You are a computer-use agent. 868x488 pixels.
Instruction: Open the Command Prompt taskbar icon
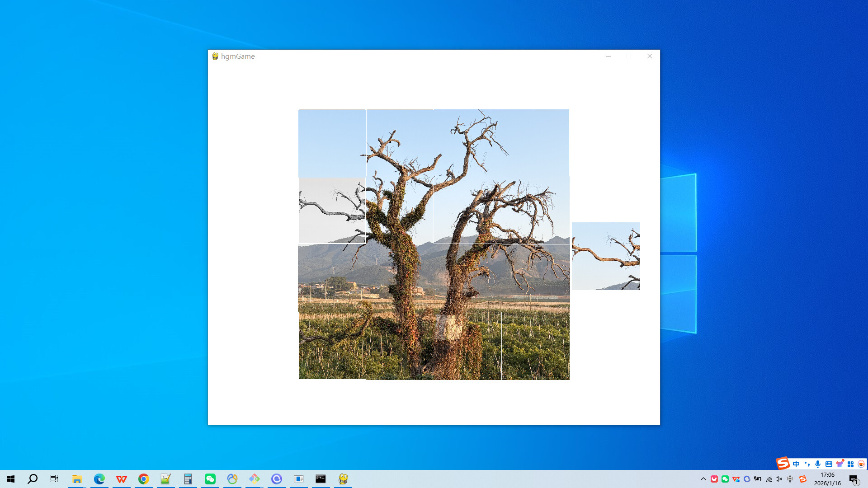(321, 479)
